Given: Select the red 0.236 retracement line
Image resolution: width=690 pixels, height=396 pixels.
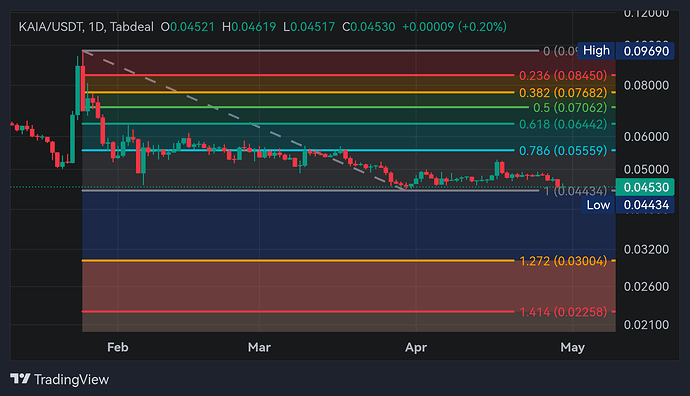Looking at the screenshot, I should click(298, 76).
